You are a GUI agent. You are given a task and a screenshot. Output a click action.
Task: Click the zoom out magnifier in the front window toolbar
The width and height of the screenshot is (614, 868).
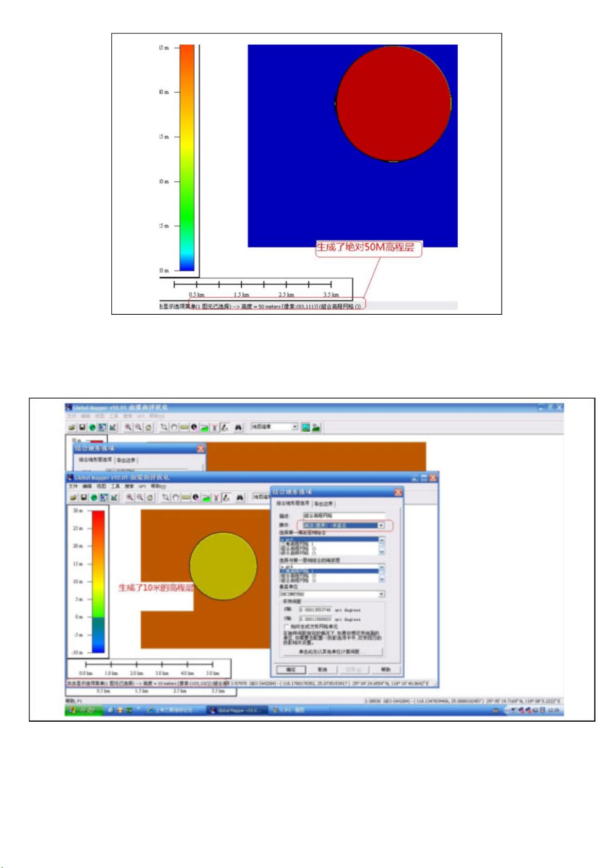tap(139, 498)
